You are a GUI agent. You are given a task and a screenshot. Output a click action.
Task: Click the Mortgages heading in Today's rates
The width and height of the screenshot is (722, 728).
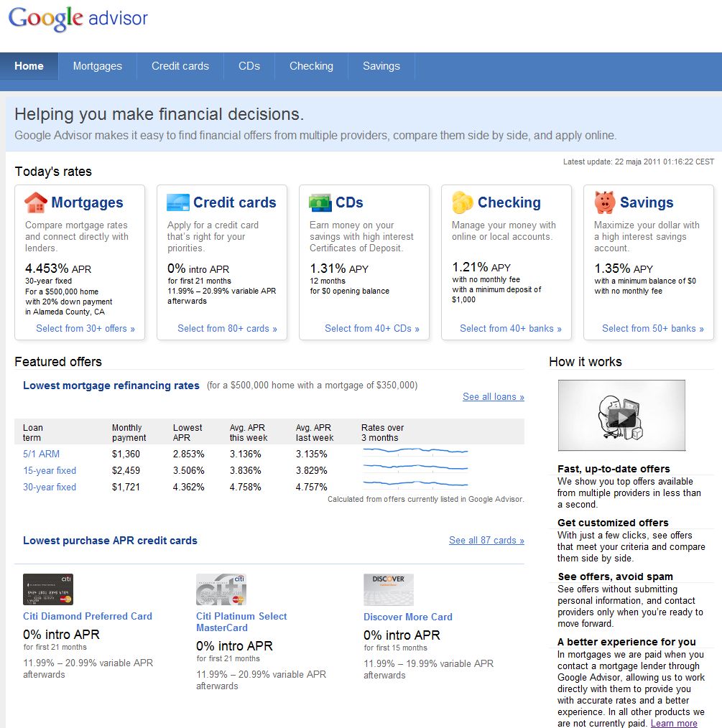click(x=88, y=202)
